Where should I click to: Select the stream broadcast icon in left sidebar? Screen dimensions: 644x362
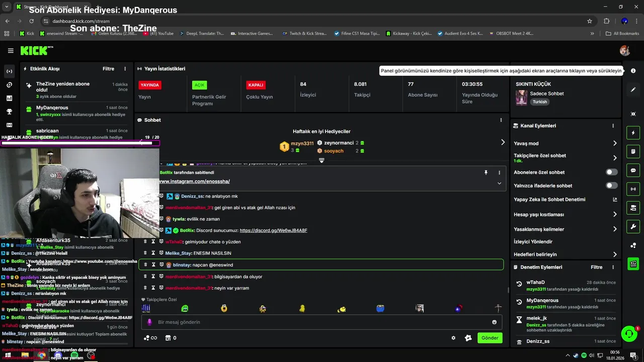(9, 71)
